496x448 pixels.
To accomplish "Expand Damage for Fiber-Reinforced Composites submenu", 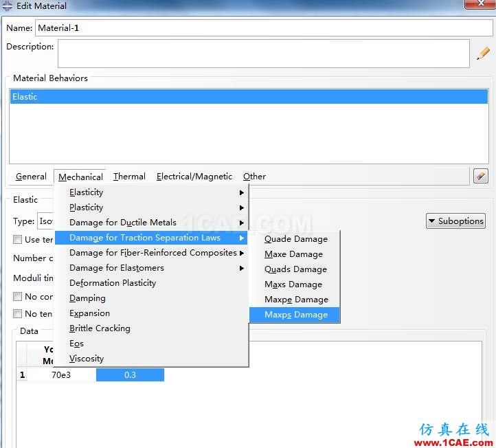I will pyautogui.click(x=151, y=253).
